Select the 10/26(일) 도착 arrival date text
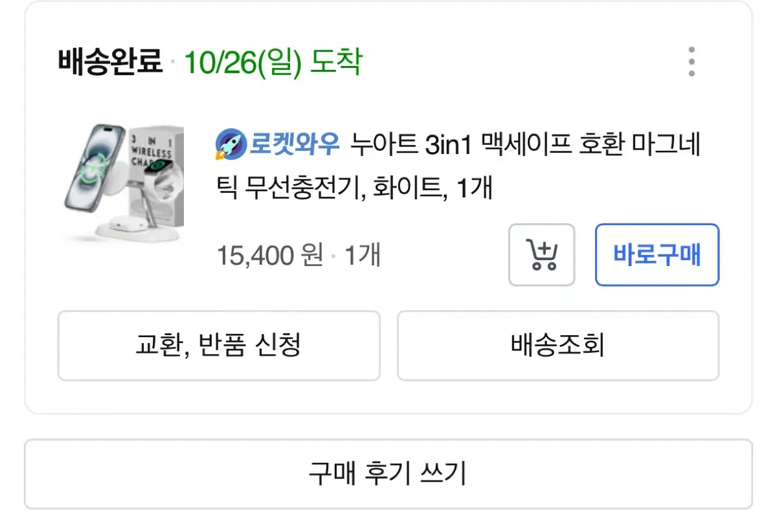The image size is (777, 532). click(x=273, y=63)
